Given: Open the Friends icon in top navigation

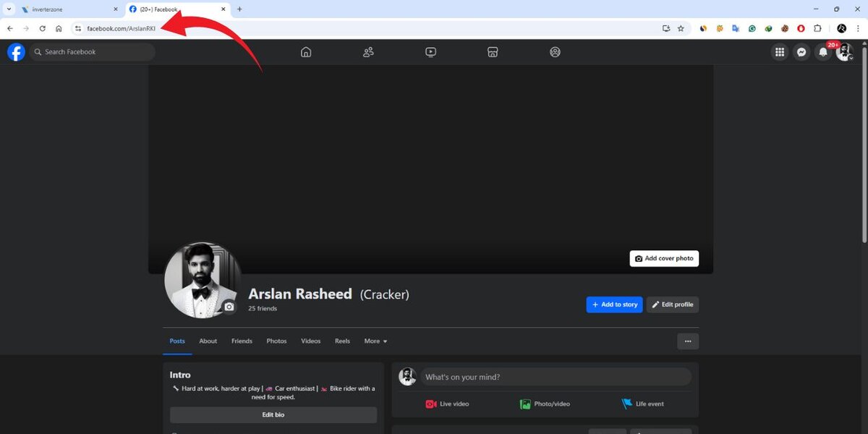Looking at the screenshot, I should point(368,52).
